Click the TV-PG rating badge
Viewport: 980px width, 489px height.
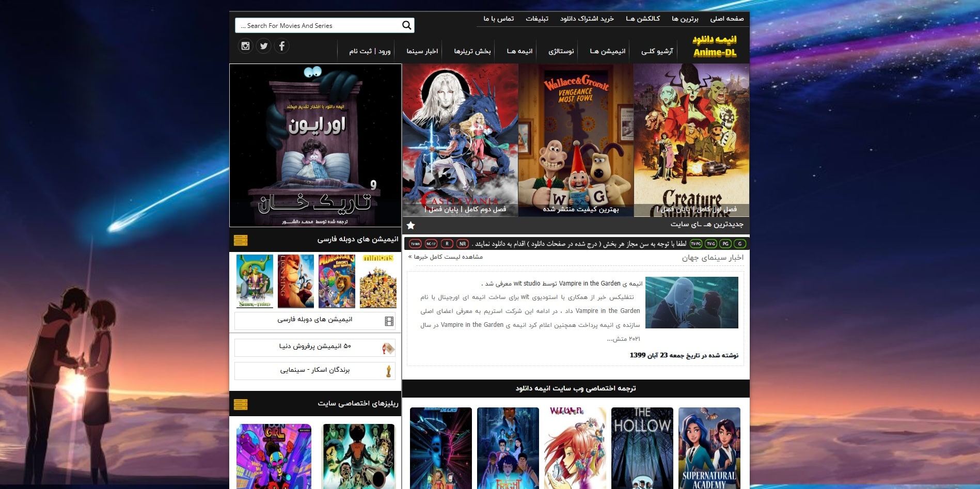(x=696, y=244)
